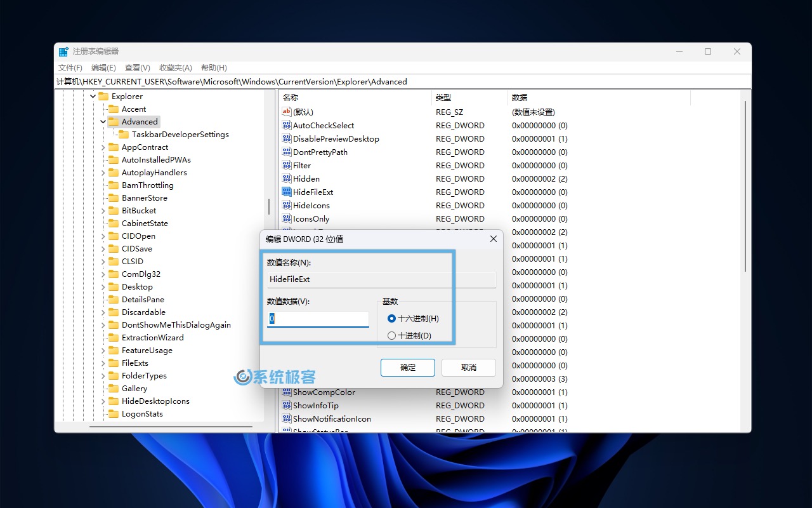This screenshot has height=508, width=812.
Task: Expand the AppContract tree node
Action: click(x=103, y=147)
